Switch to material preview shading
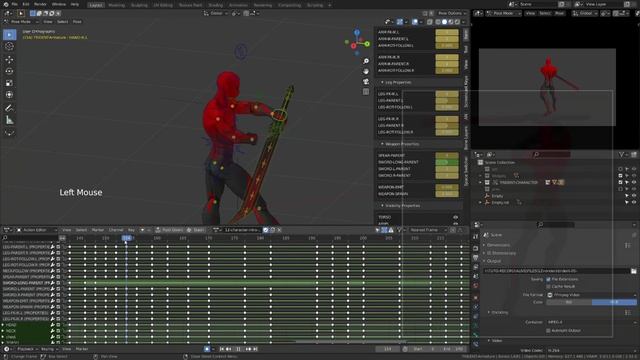640x360 pixels. pos(451,22)
